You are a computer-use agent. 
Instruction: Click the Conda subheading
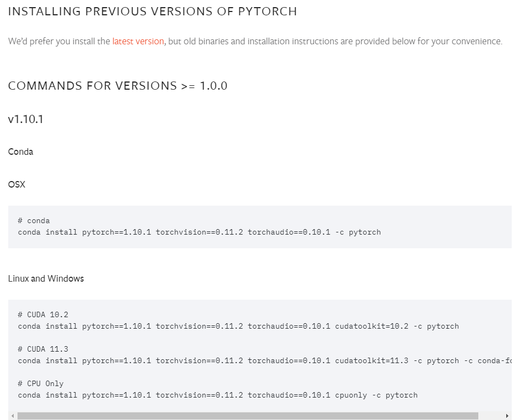tap(21, 152)
